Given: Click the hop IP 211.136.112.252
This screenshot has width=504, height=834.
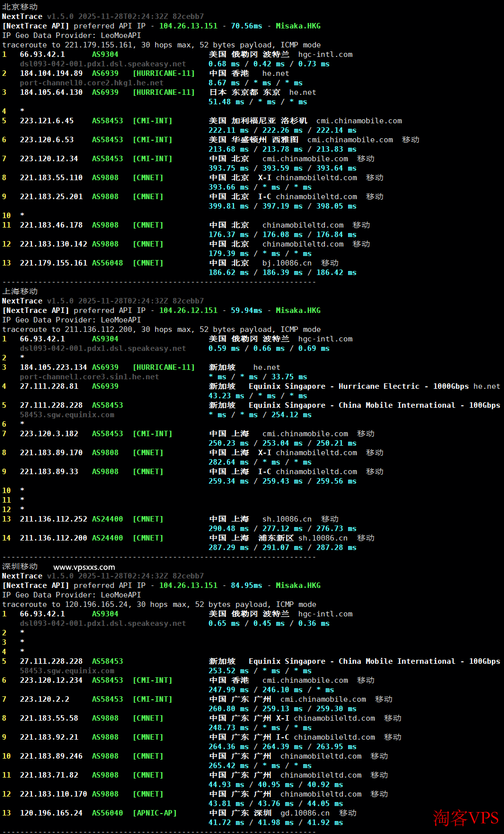Looking at the screenshot, I should pos(53,519).
